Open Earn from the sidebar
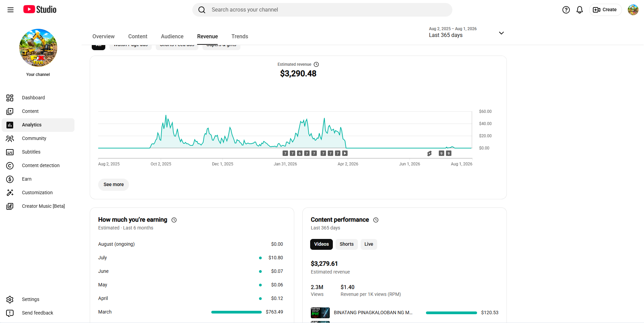The height and width of the screenshot is (323, 644). click(27, 179)
